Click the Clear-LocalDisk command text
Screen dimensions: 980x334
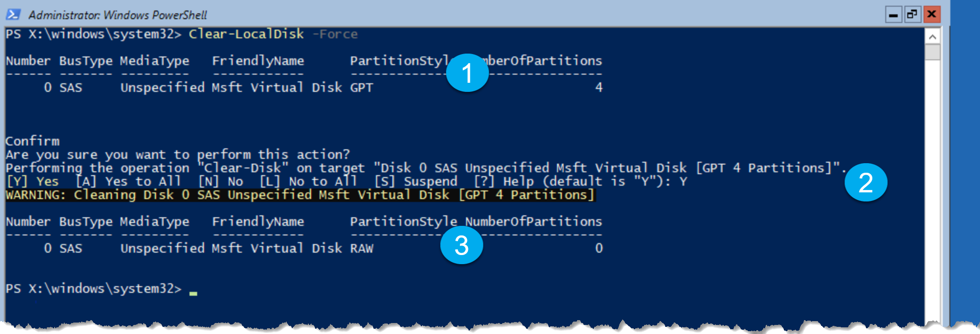point(246,34)
